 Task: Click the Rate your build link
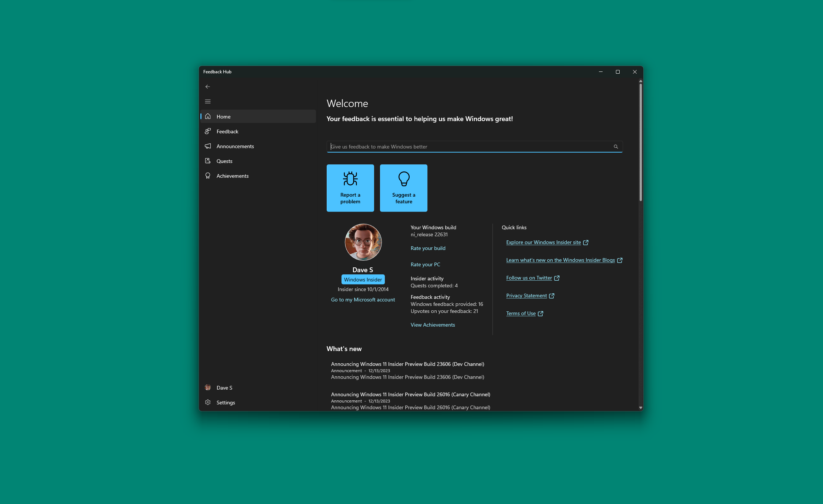coord(428,248)
